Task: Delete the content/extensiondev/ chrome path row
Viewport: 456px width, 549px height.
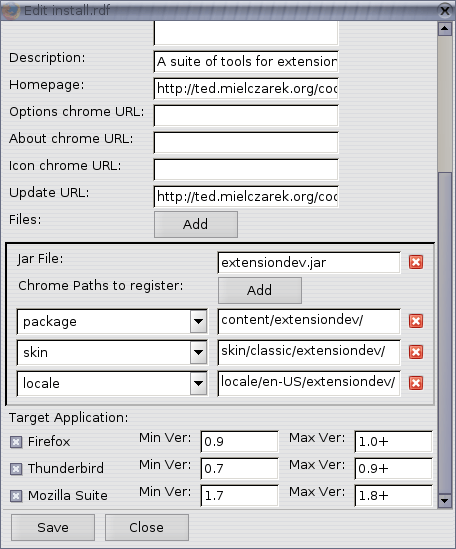Action: pos(416,321)
